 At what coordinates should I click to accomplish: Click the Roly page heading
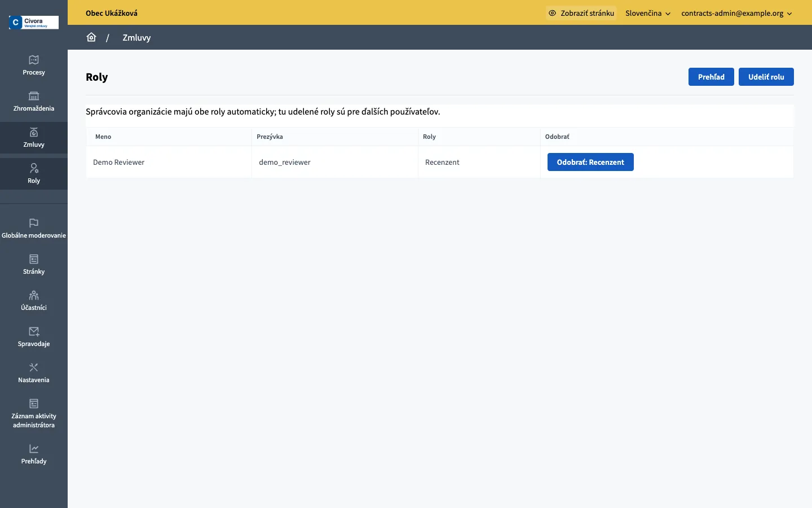coord(97,77)
